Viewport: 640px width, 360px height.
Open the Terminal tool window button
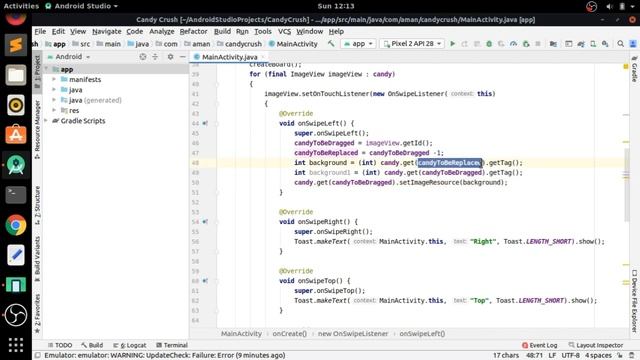point(172,345)
